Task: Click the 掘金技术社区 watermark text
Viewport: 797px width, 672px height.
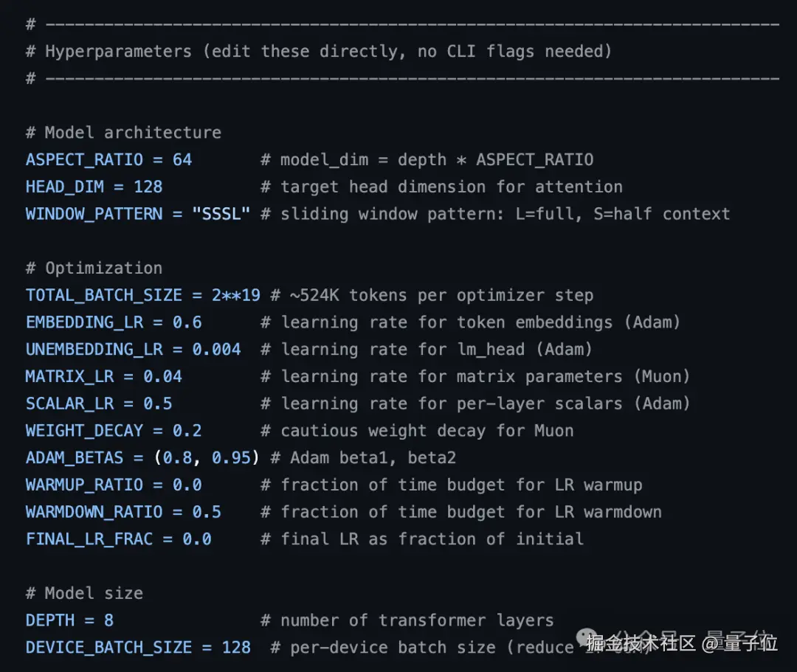Action: [x=641, y=643]
